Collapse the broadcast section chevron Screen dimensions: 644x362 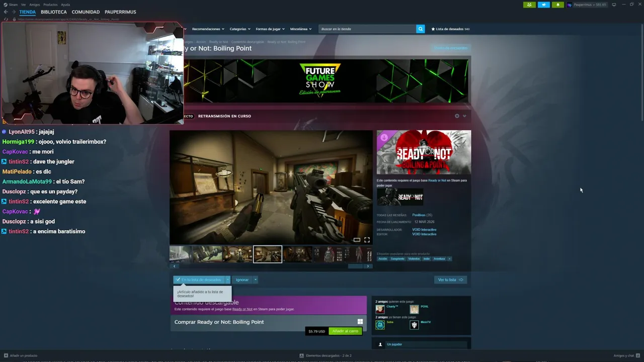(x=464, y=116)
